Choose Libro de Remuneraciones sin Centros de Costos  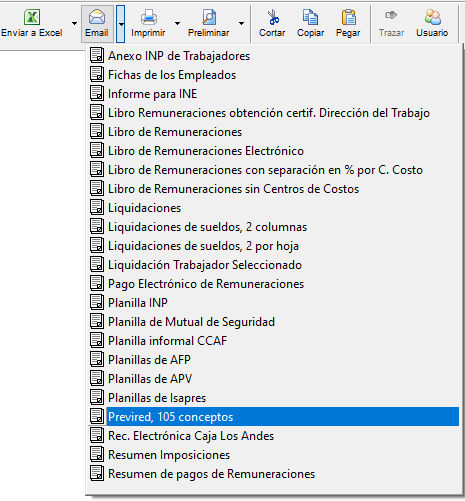[x=273, y=189]
